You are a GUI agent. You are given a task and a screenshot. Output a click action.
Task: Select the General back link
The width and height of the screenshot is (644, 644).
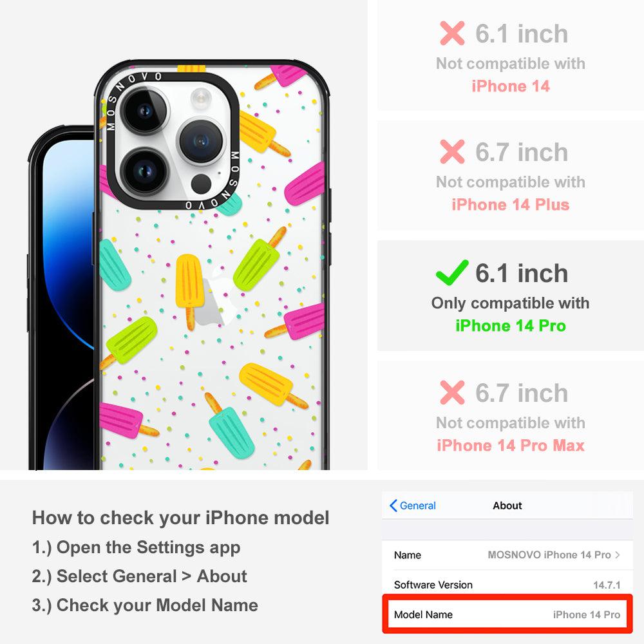pos(413,506)
